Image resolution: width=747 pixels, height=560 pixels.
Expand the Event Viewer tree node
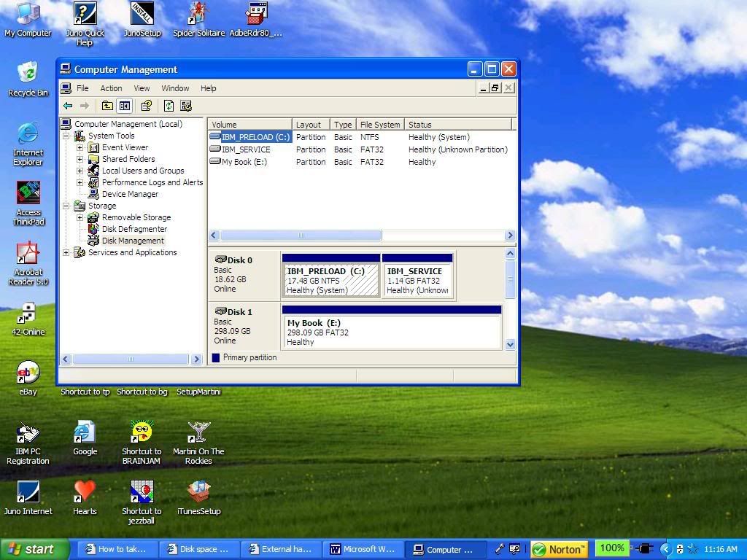coord(80,147)
